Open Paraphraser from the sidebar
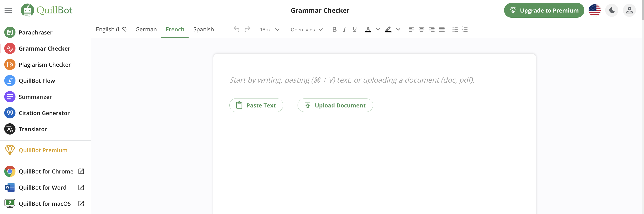The height and width of the screenshot is (214, 644). pos(46,32)
